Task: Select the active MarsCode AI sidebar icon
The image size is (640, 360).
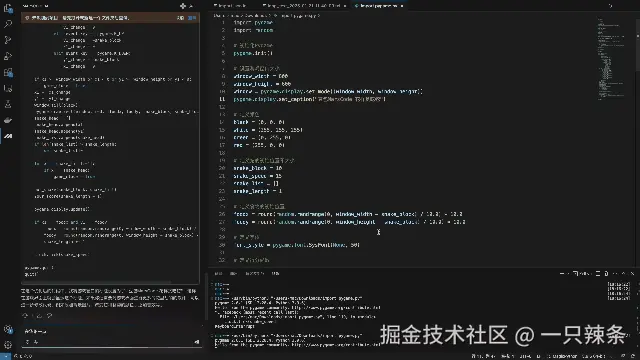Action: pyautogui.click(x=8, y=136)
